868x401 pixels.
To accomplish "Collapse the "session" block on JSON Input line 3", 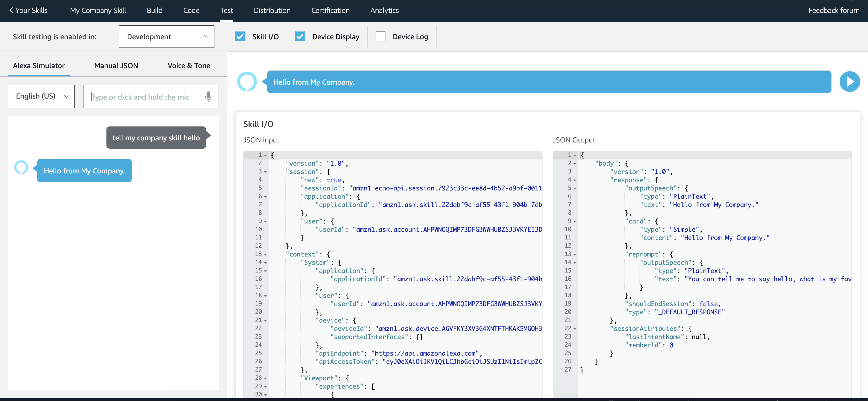I will pyautogui.click(x=266, y=172).
